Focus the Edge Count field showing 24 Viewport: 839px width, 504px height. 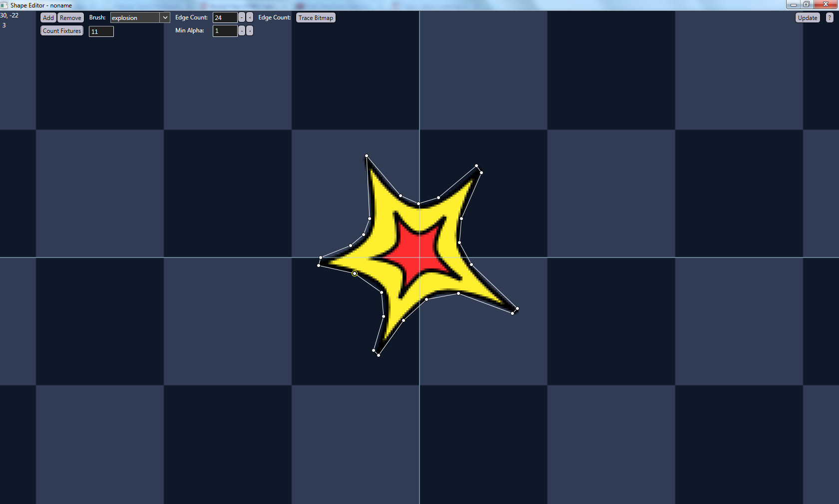pos(225,17)
